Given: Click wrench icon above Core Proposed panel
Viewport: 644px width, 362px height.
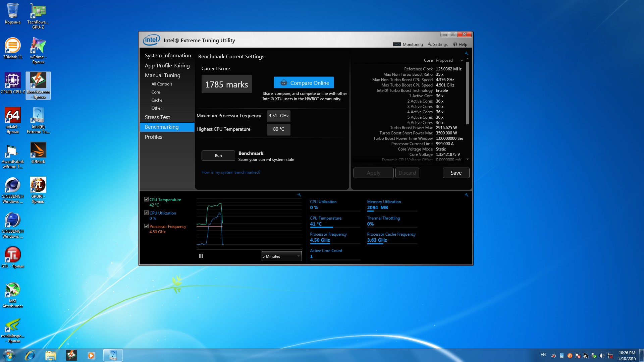Looking at the screenshot, I should pyautogui.click(x=466, y=53).
